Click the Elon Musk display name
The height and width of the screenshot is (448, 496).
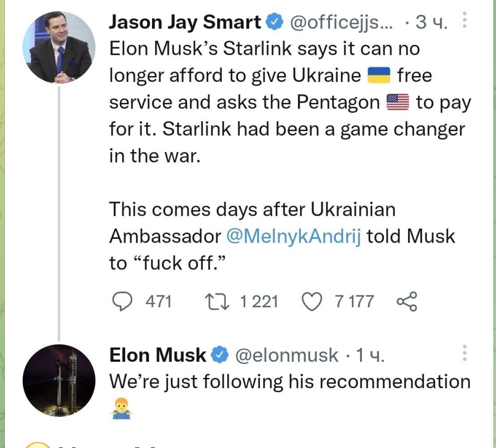pyautogui.click(x=157, y=355)
